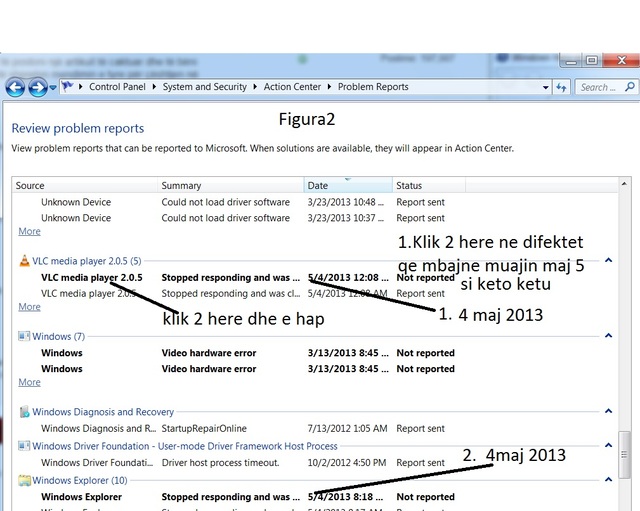The height and width of the screenshot is (511, 640).
Task: Click the Forward navigation arrow
Action: 38,87
